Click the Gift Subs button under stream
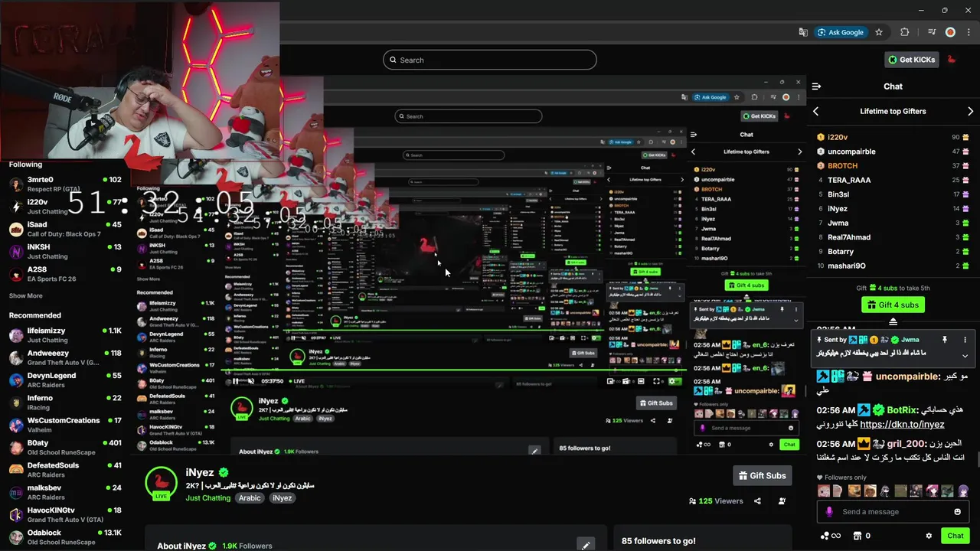The image size is (980, 551). [x=762, y=476]
